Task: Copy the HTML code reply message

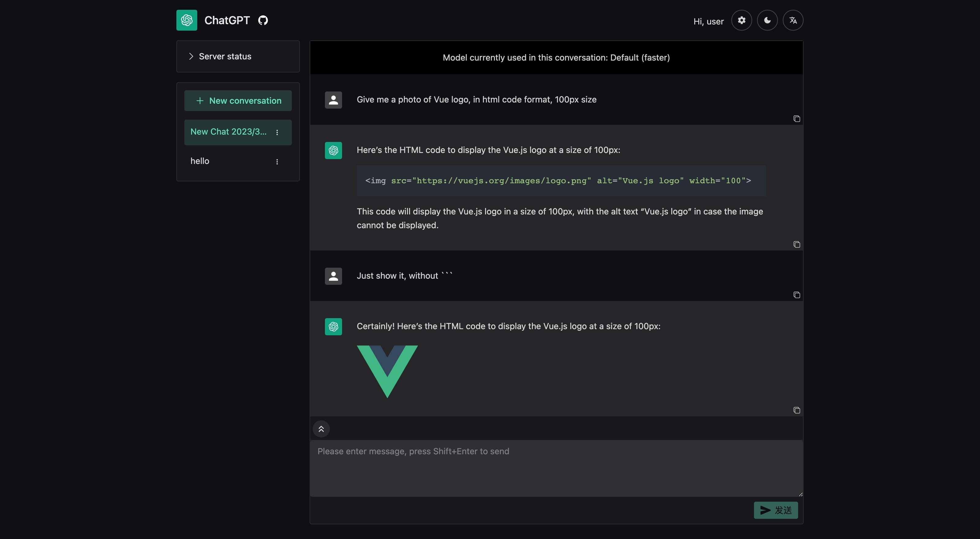Action: click(797, 244)
